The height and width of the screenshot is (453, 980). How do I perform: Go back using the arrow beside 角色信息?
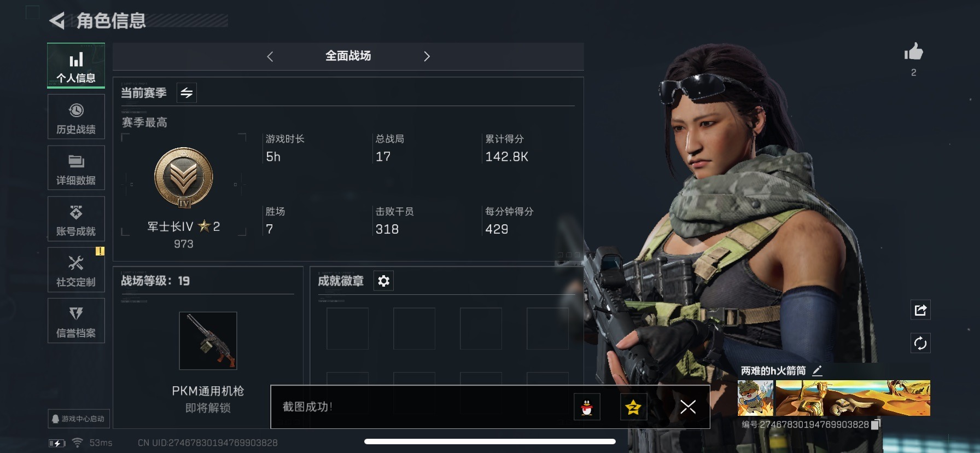pos(57,21)
